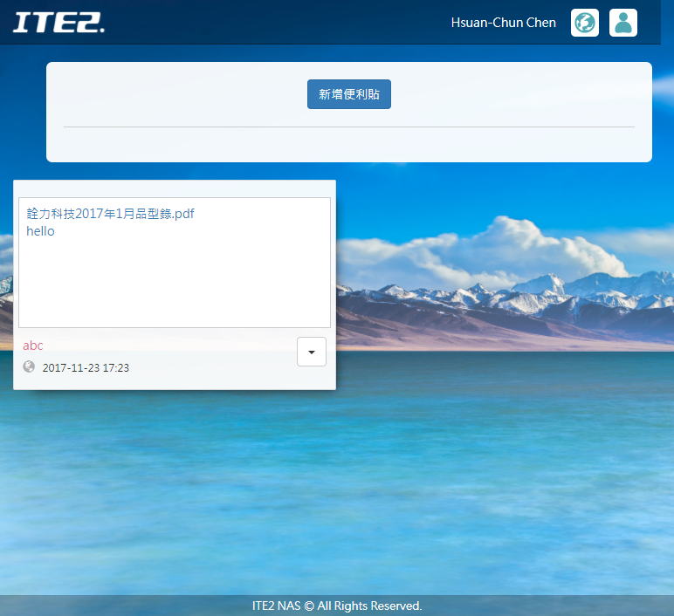Click the globe icon beside the date
The height and width of the screenshot is (616, 674).
[29, 366]
